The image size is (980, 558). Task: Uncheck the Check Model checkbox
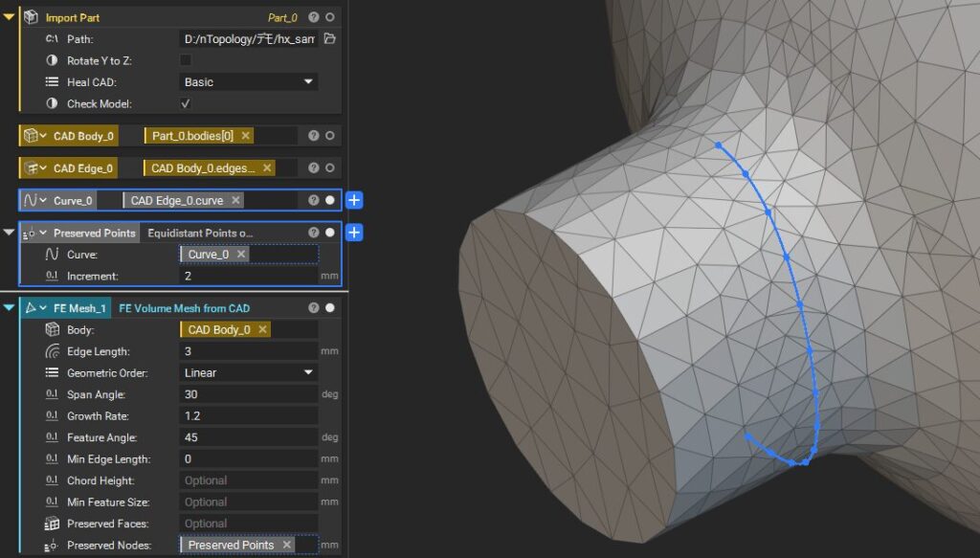tap(186, 103)
